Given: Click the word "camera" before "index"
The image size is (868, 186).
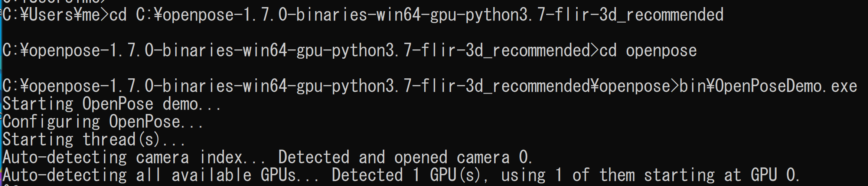Looking at the screenshot, I should (x=162, y=157).
